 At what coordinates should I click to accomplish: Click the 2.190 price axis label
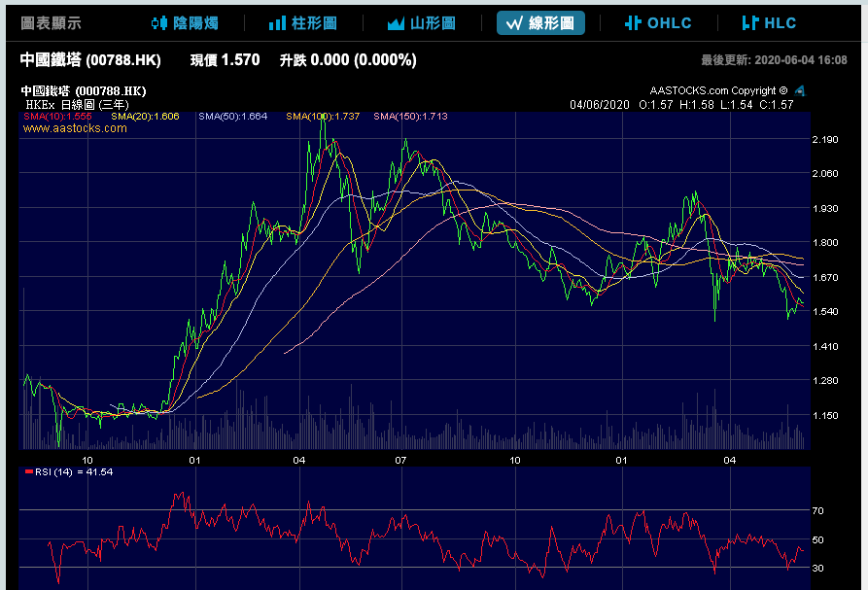[x=825, y=139]
